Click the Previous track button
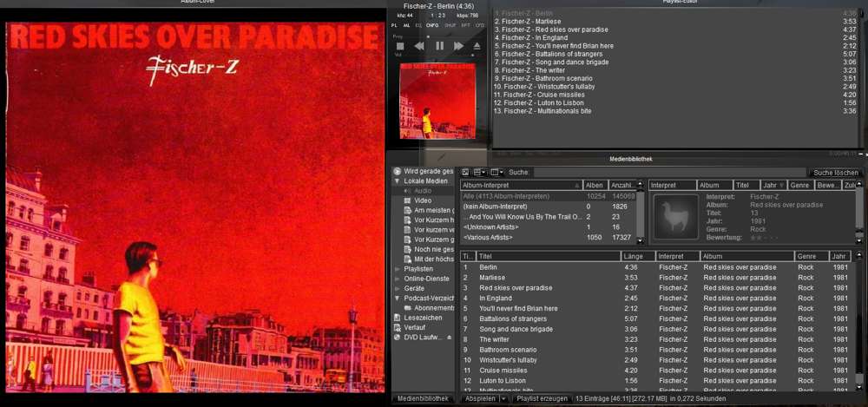This screenshot has width=868, height=407. click(419, 46)
